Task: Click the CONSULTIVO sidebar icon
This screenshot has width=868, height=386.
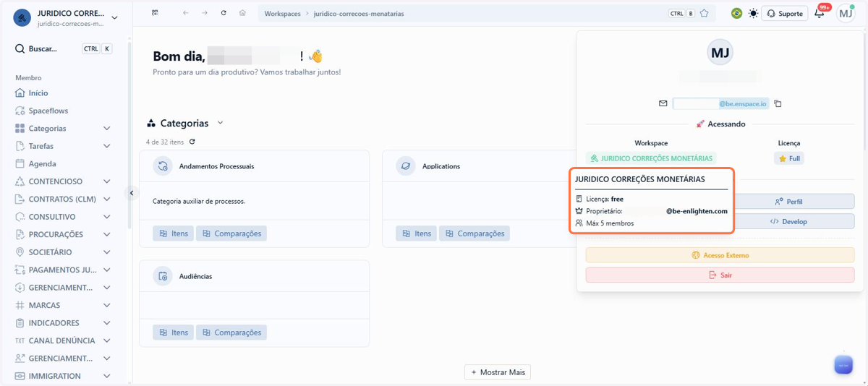Action: 20,217
